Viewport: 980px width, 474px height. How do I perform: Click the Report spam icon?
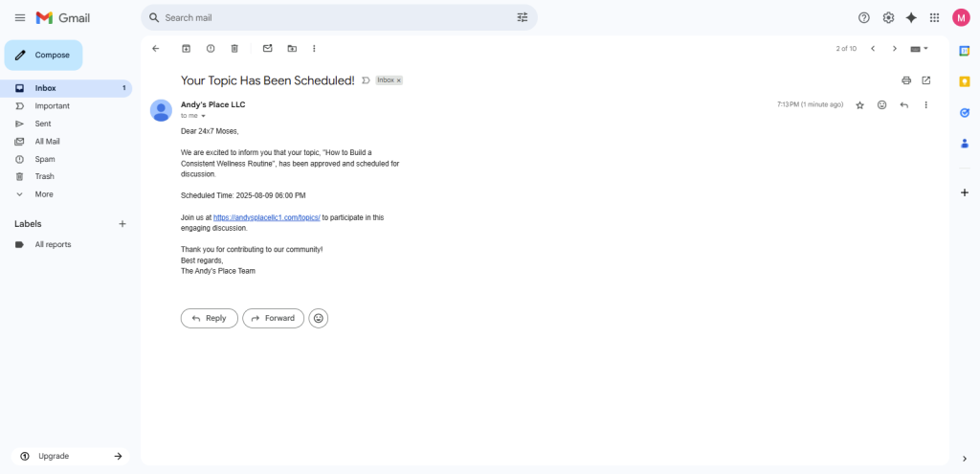point(211,49)
